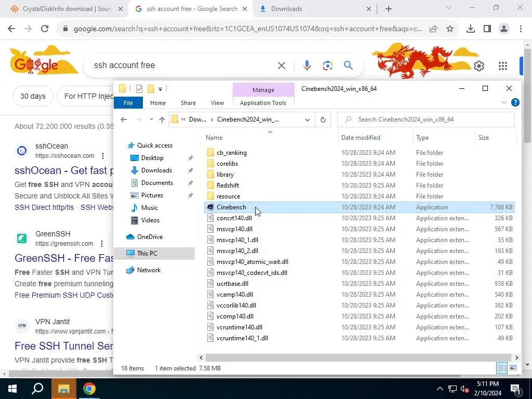The image size is (532, 399).
Task: Open the Google apps grid
Action: pos(503,66)
